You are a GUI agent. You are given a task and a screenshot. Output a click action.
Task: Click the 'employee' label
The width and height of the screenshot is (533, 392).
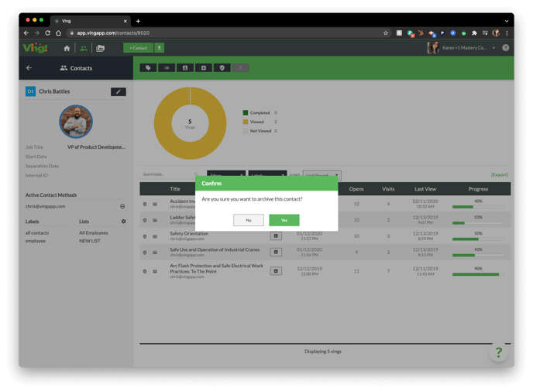point(36,241)
